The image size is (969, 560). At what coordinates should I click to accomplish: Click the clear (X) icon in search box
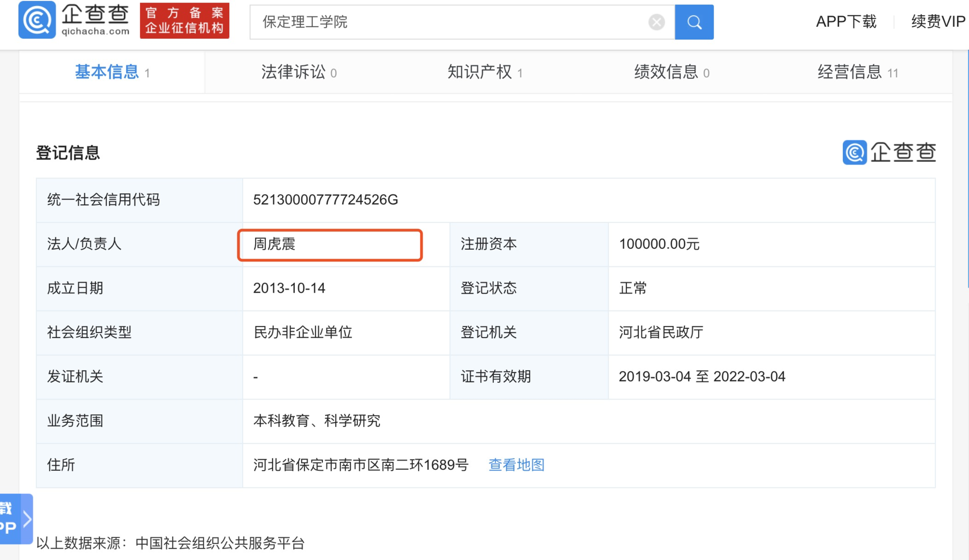[x=656, y=21]
